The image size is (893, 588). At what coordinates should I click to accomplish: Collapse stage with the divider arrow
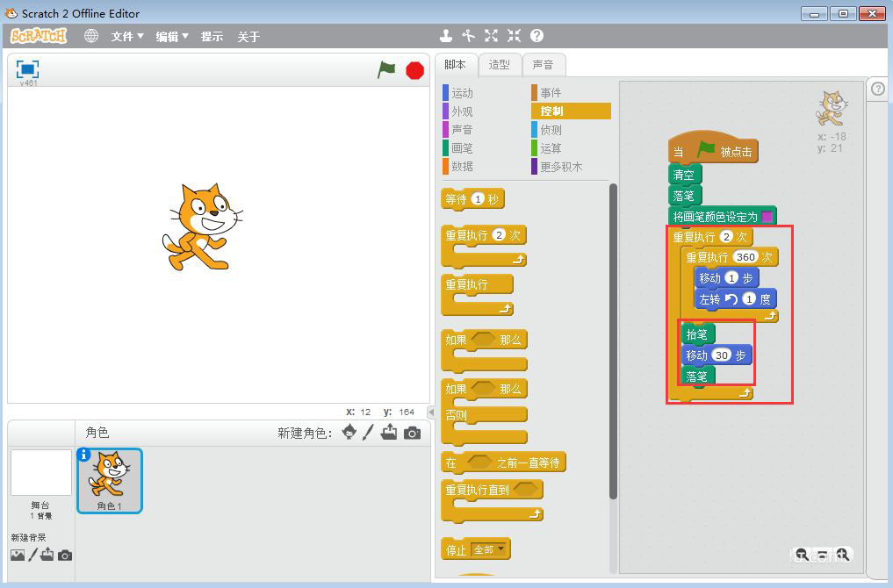coord(431,412)
